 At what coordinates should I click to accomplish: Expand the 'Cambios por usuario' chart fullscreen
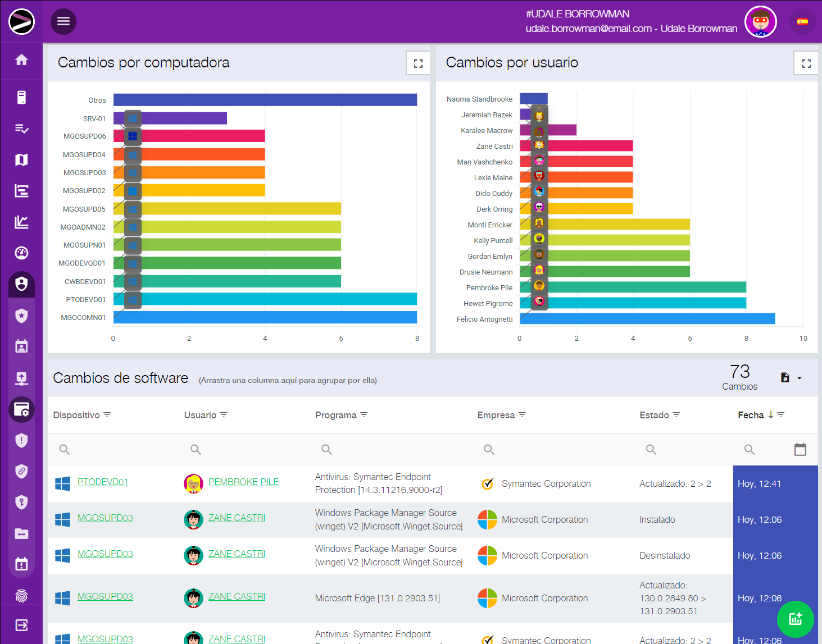(x=806, y=63)
